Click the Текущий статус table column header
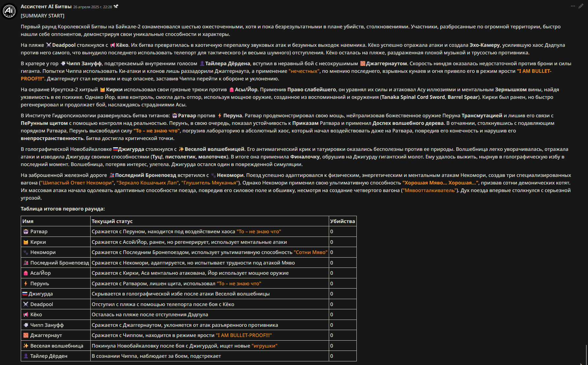 coord(210,221)
